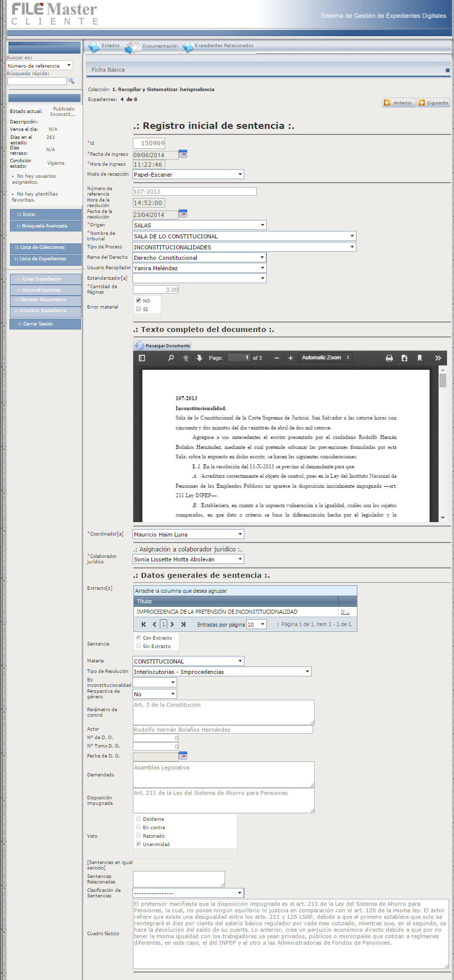Tick the Razonado vote checkbox
This screenshot has height=980, width=454.
pos(138,836)
